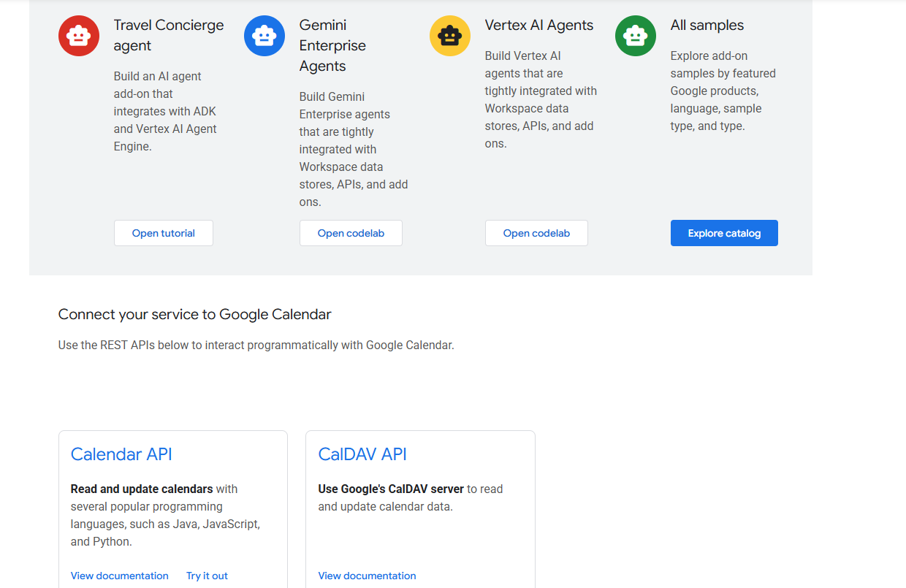Click the Vertex AI Agents title

[x=540, y=24]
